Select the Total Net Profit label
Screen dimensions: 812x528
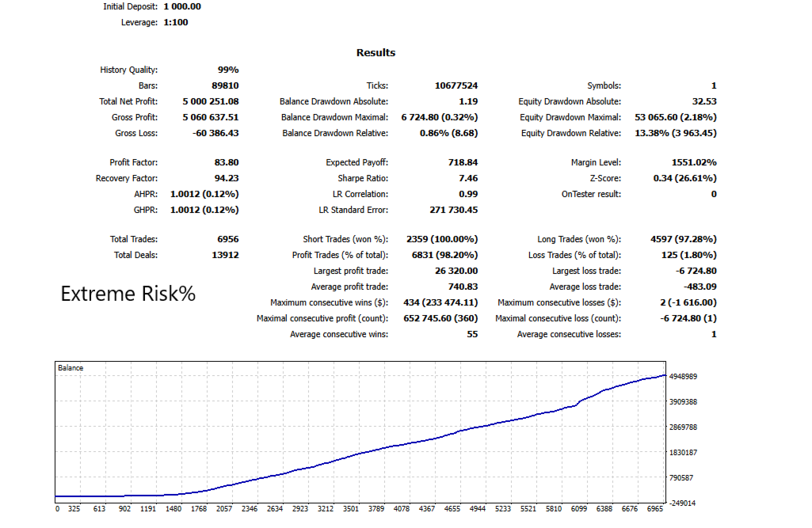point(128,101)
